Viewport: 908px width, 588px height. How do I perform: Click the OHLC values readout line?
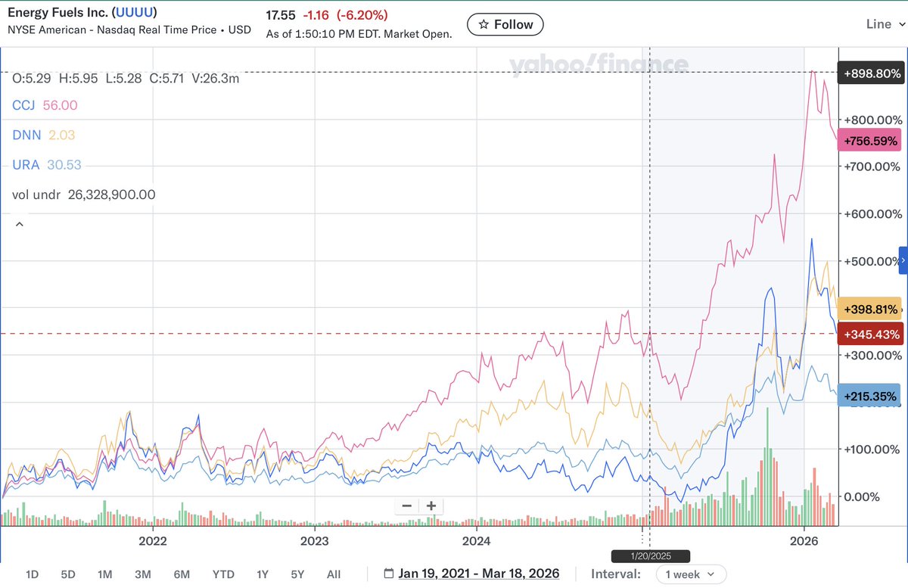pyautogui.click(x=126, y=77)
